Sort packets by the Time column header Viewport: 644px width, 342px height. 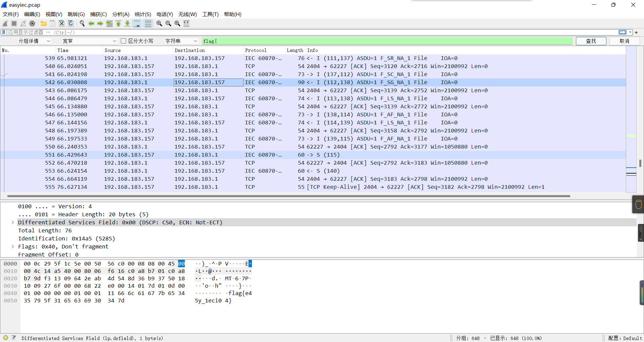(79, 50)
